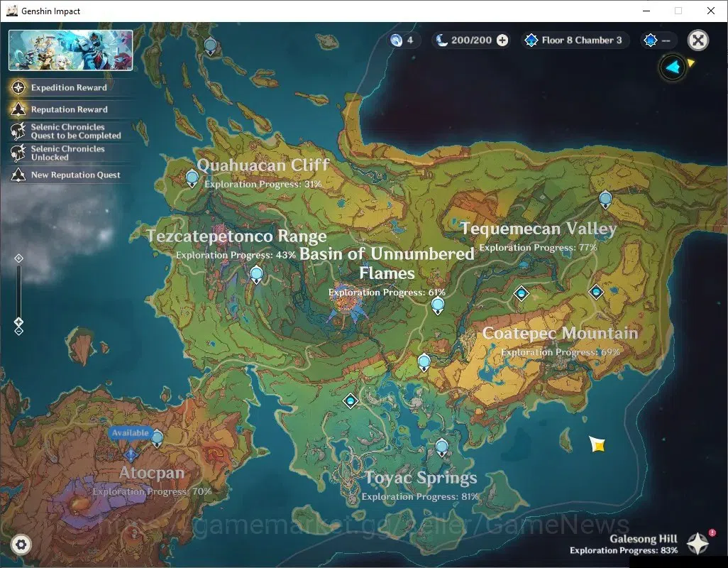Select waypoint east of Basin of Unnumbered Flames
This screenshot has height=568, width=728.
437,306
